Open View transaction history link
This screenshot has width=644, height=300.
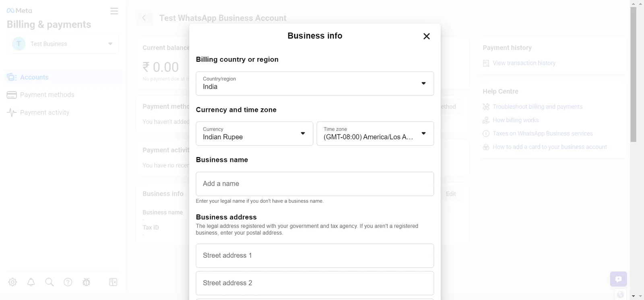pyautogui.click(x=524, y=63)
